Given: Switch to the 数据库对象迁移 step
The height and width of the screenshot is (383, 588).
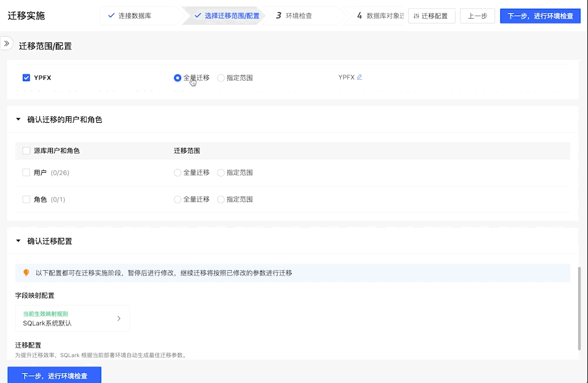Looking at the screenshot, I should tap(380, 16).
